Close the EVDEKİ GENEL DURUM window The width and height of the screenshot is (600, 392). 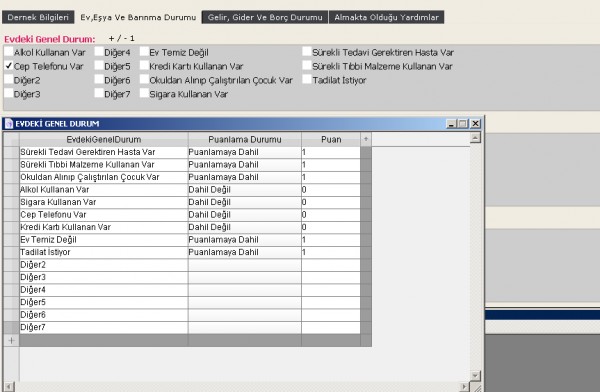pos(475,124)
